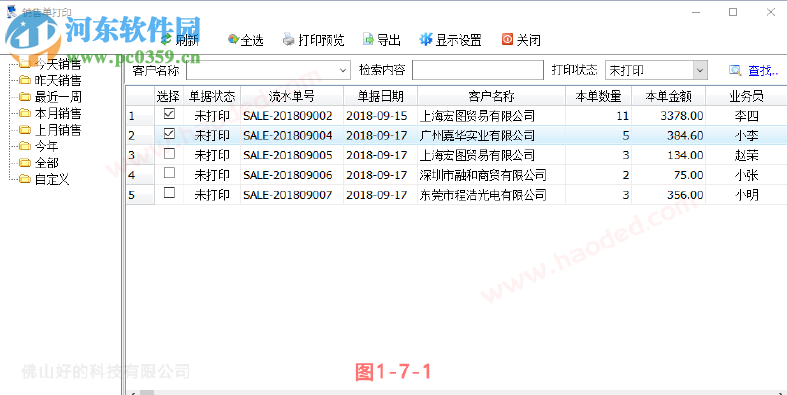Image resolution: width=787 pixels, height=395 pixels.
Task: Uncheck checkbox for SALE-201809004
Action: 170,134
